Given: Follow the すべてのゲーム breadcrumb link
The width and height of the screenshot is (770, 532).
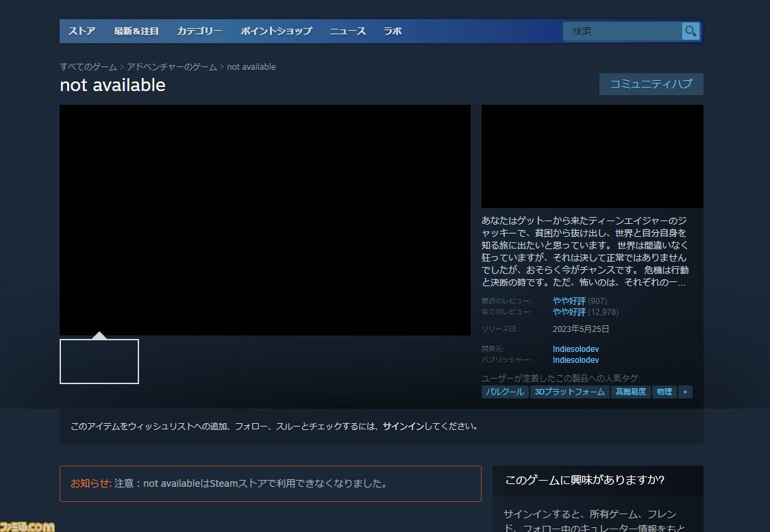Looking at the screenshot, I should [x=88, y=66].
